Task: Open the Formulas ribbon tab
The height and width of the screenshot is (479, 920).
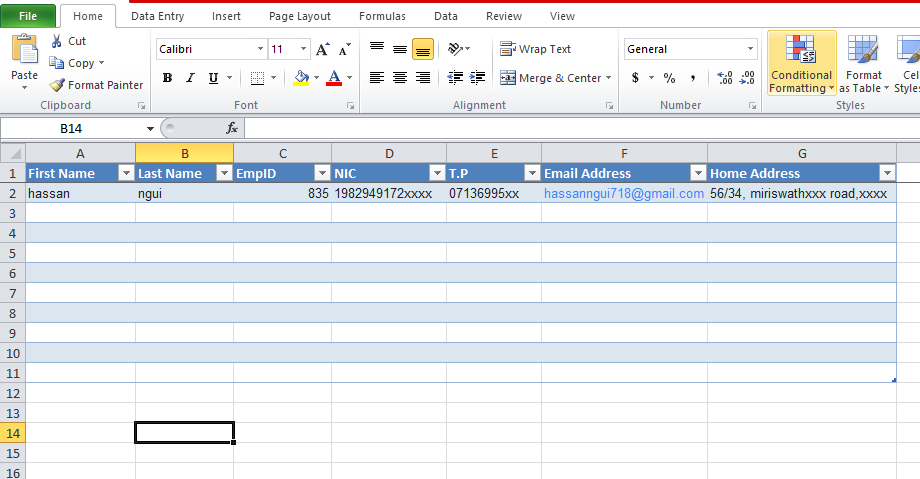Action: coord(382,16)
